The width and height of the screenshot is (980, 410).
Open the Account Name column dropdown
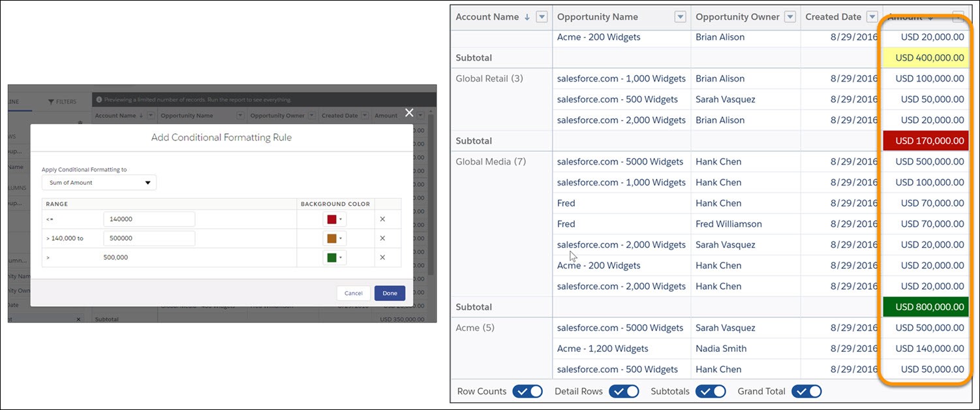[541, 17]
